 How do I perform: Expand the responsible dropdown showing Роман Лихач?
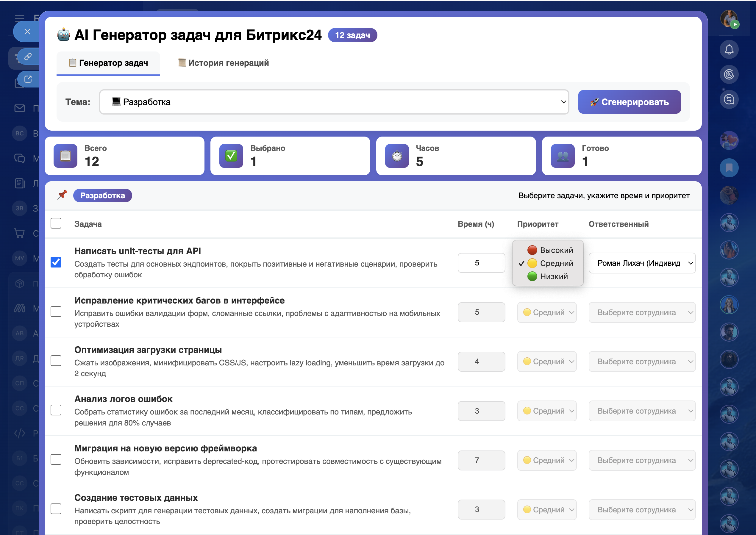642,263
